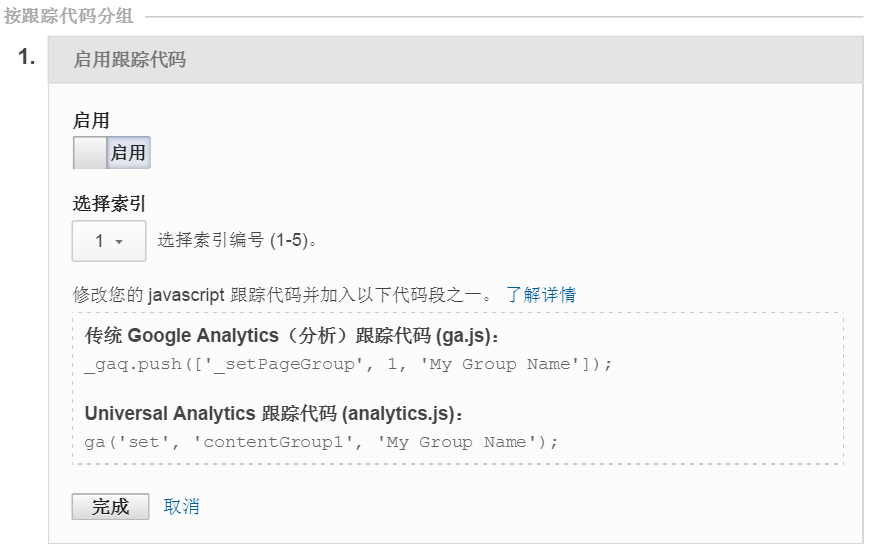Viewport: 870px width, 553px height.
Task: Click the 启用 label above the switch
Action: click(91, 120)
